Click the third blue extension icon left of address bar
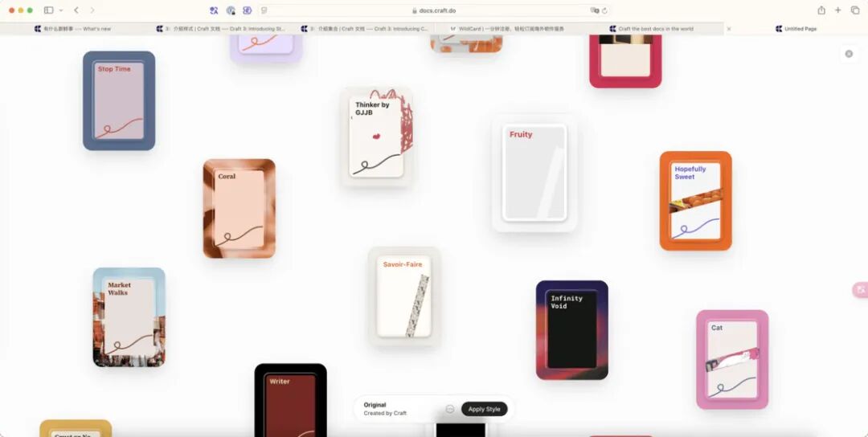Screen dimensions: 868x437 248,10
